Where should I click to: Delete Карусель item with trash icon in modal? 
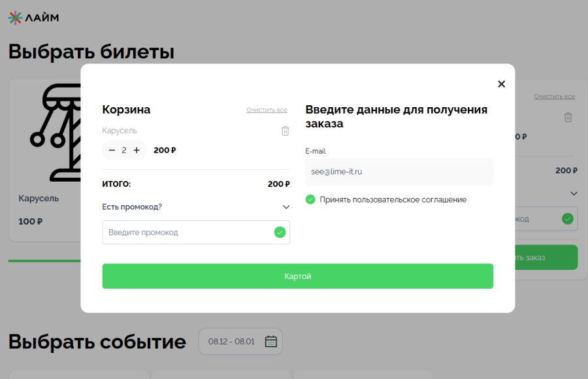285,131
